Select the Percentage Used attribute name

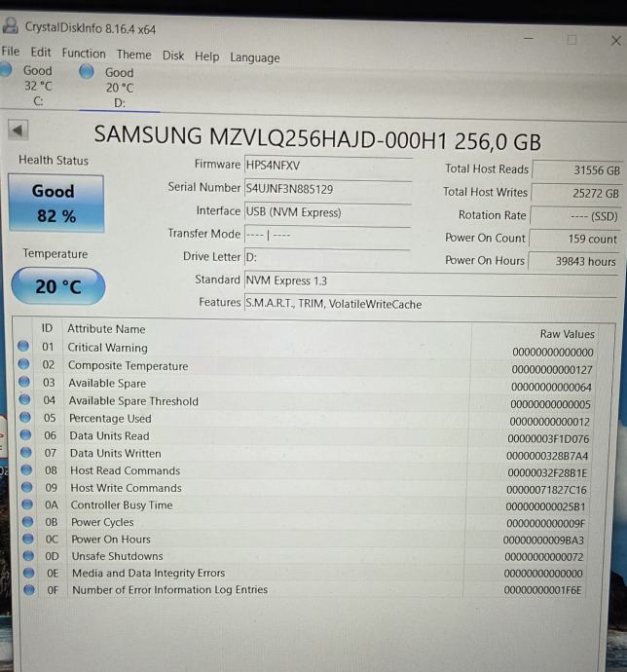[110, 418]
